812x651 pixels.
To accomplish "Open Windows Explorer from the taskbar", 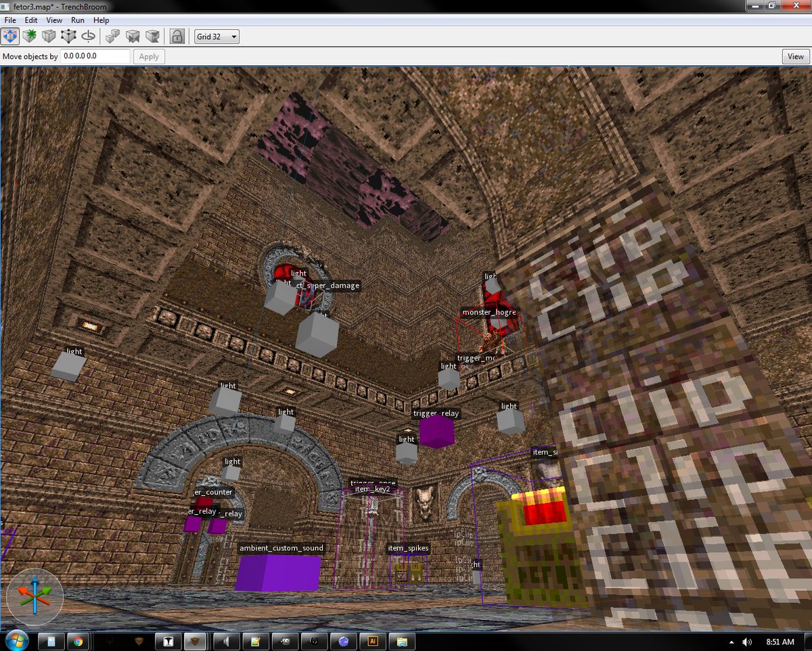I will pos(402,641).
